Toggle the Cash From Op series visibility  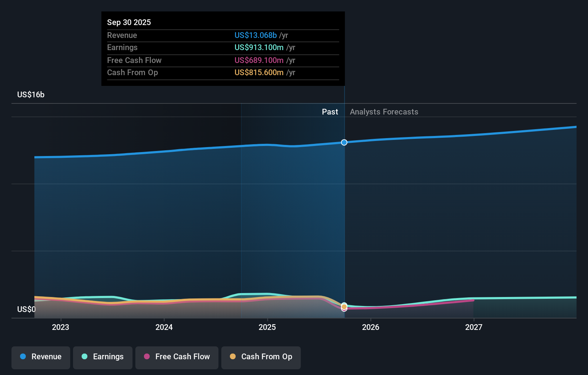click(261, 357)
